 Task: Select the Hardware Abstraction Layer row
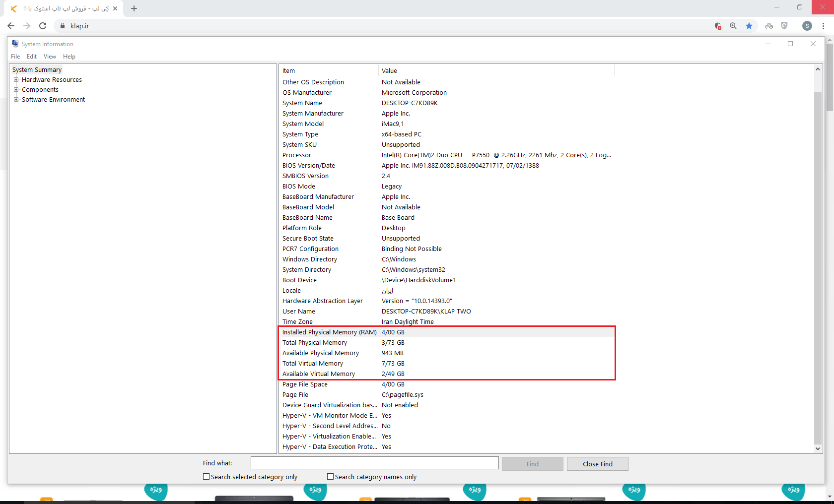click(447, 301)
